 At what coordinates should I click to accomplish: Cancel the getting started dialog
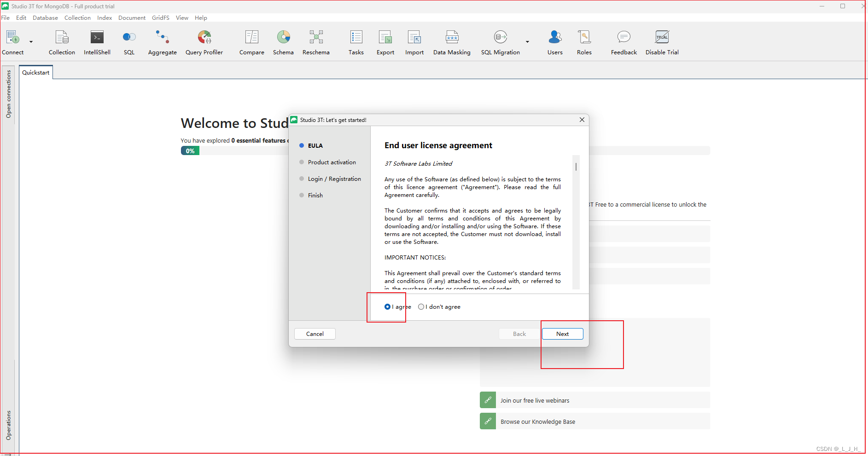click(315, 334)
